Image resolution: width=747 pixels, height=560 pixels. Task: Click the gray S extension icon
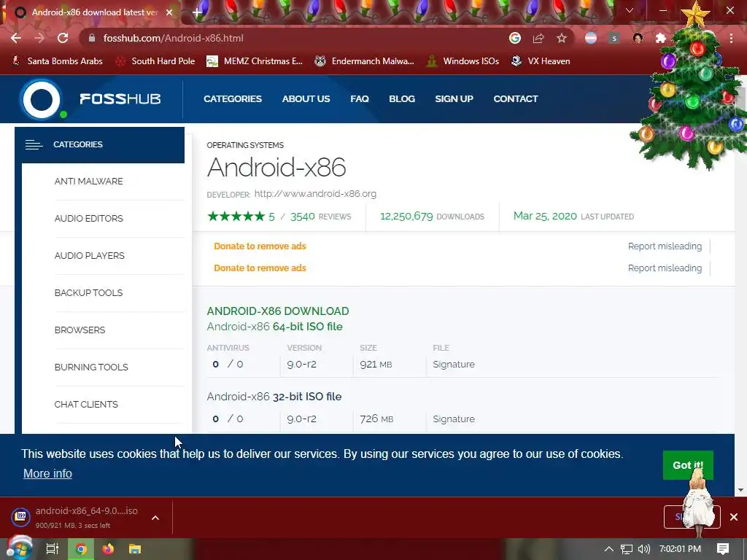click(x=614, y=38)
